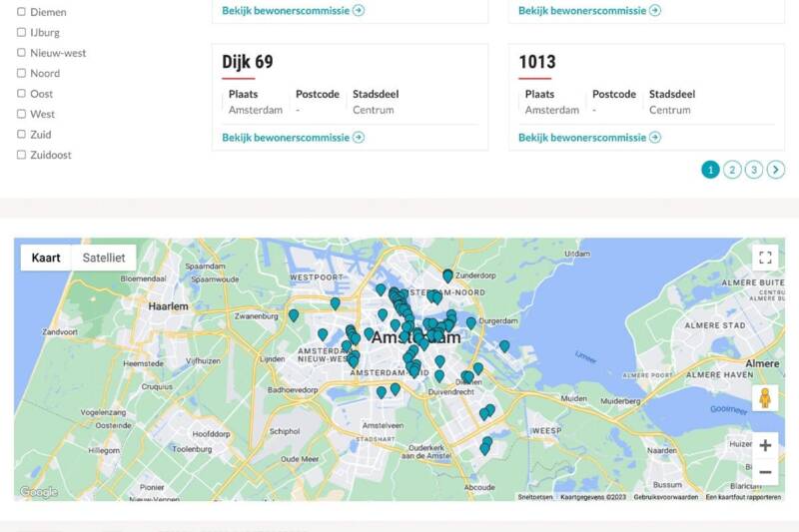This screenshot has width=799, height=532.
Task: Click Gebruiksvoorwaarden link on map
Action: tap(665, 496)
